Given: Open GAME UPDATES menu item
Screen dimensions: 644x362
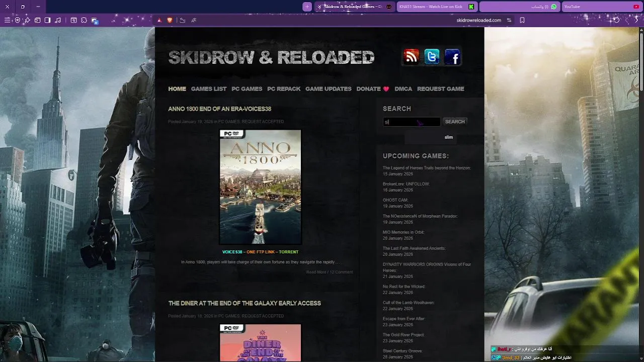Looking at the screenshot, I should (329, 88).
